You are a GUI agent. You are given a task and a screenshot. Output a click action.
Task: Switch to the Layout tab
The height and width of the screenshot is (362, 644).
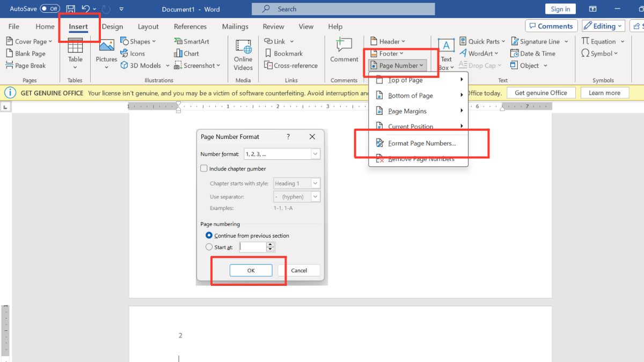(x=148, y=26)
